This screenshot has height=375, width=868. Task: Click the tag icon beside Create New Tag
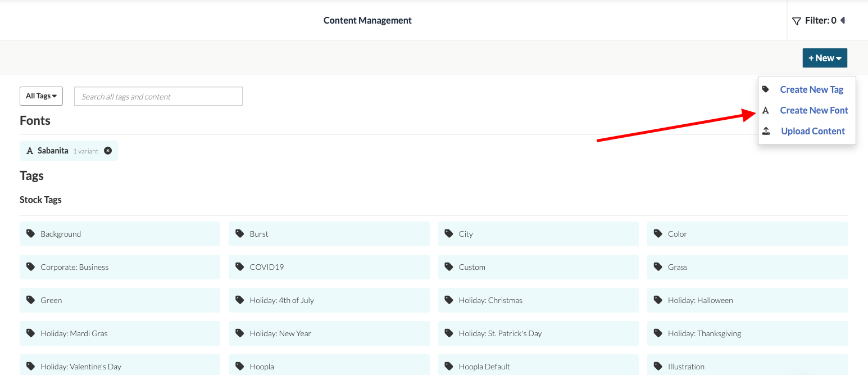(766, 89)
